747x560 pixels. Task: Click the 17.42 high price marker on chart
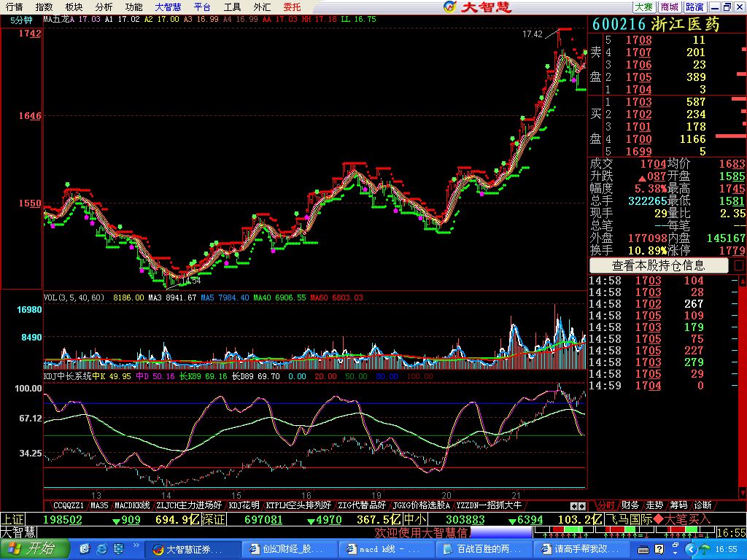[532, 34]
